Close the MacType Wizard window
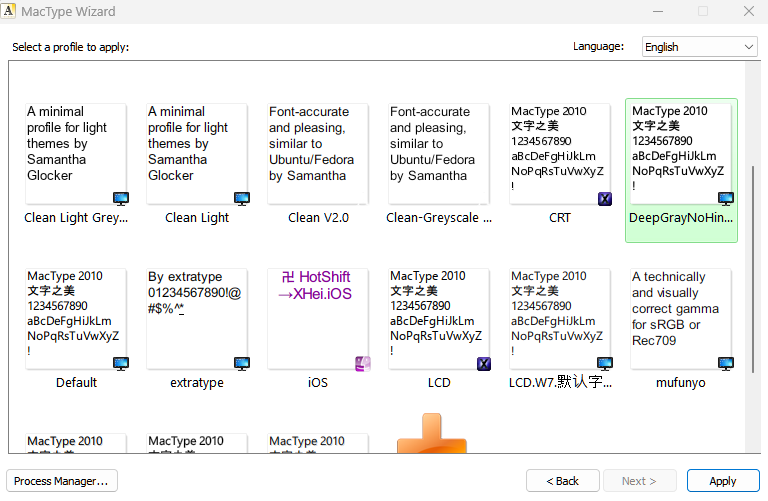The height and width of the screenshot is (501, 768). (748, 11)
